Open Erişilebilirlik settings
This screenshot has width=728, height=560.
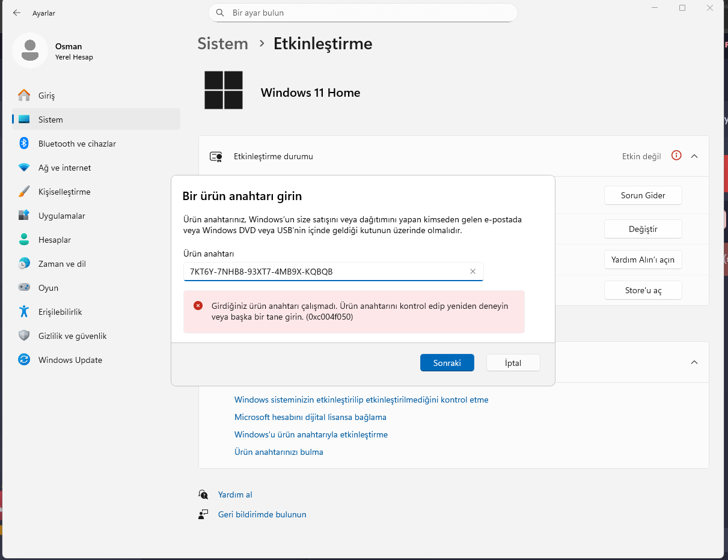point(96,312)
